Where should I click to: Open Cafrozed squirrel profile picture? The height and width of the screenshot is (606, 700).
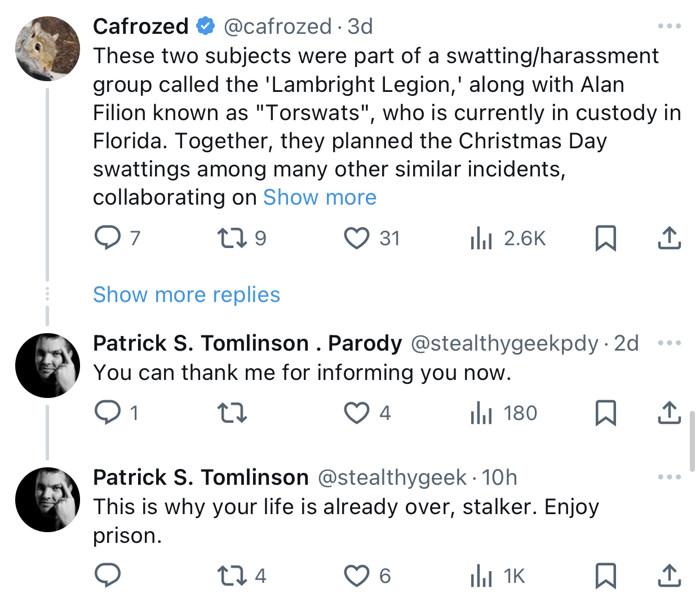click(47, 48)
